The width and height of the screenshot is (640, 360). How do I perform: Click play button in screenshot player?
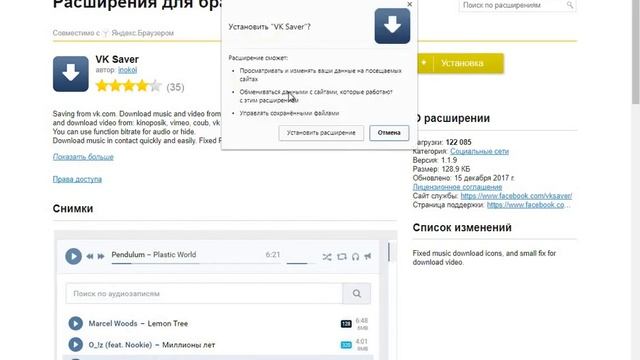click(73, 256)
